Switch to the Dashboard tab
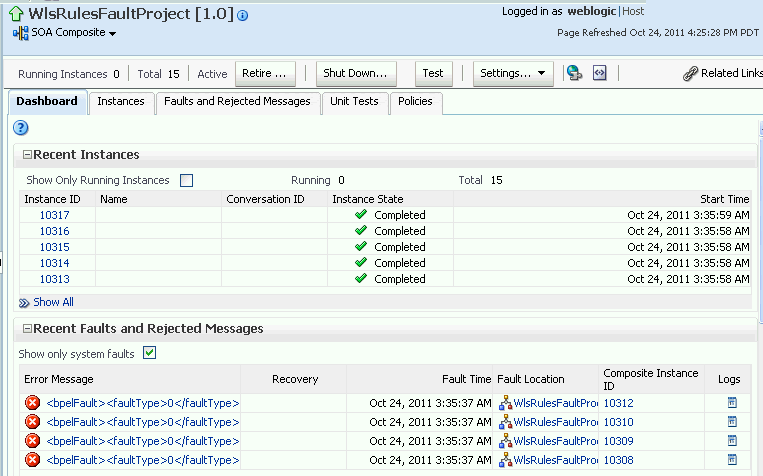 47,101
